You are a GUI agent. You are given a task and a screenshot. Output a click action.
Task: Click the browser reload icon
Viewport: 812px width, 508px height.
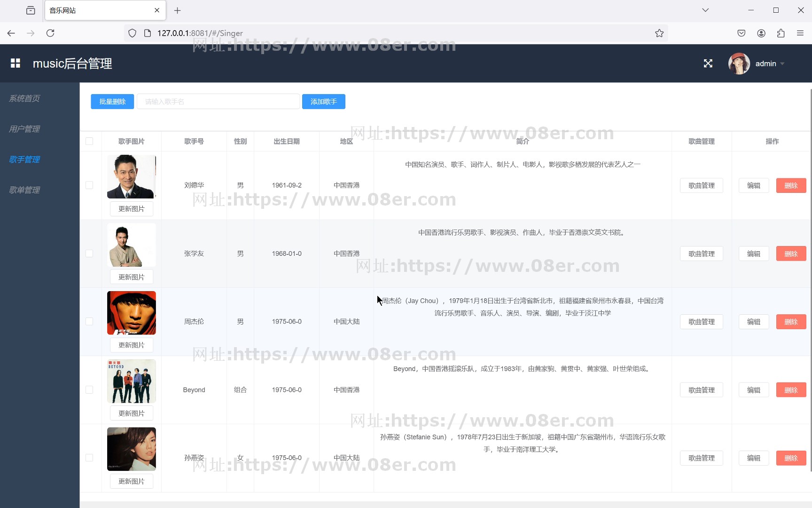tap(50, 33)
